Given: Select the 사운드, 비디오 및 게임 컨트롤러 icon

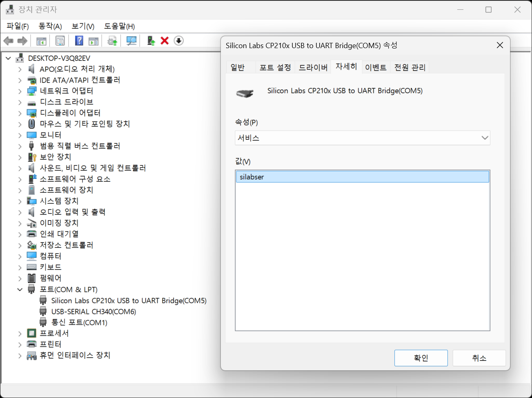Looking at the screenshot, I should click(31, 168).
